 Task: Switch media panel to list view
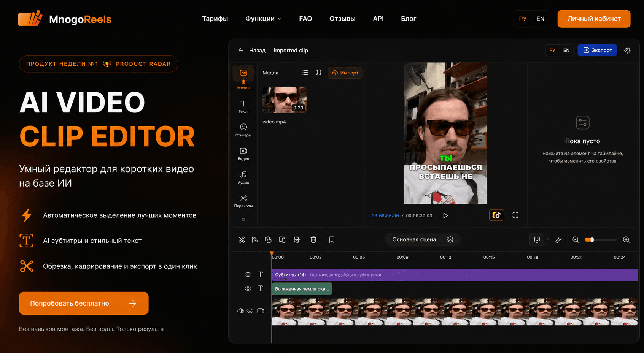305,73
